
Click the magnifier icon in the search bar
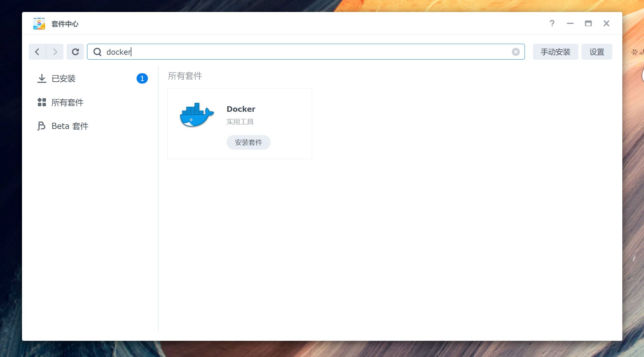(97, 52)
